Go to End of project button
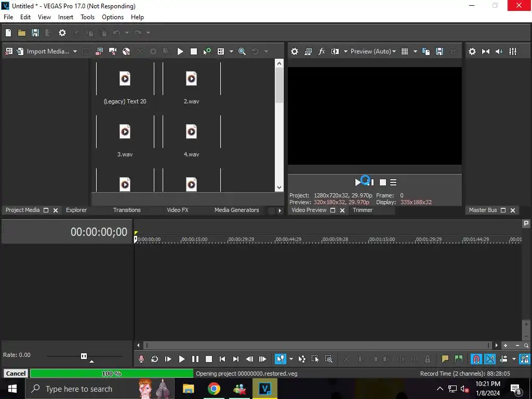Image resolution: width=532 pixels, height=399 pixels. 236,359
